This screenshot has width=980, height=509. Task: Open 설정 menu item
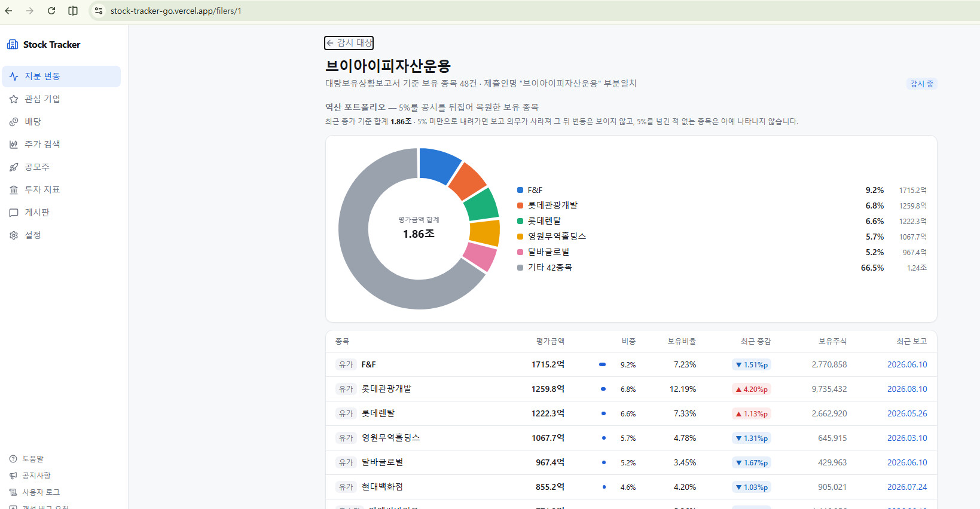coord(62,235)
